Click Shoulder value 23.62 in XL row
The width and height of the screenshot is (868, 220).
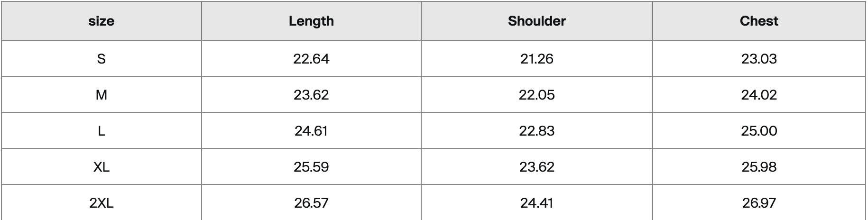[536, 167]
